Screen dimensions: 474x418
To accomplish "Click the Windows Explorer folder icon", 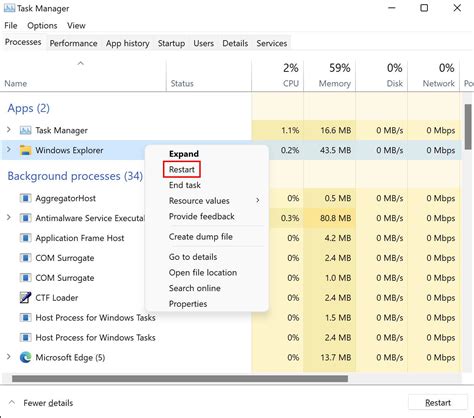I will coord(25,150).
